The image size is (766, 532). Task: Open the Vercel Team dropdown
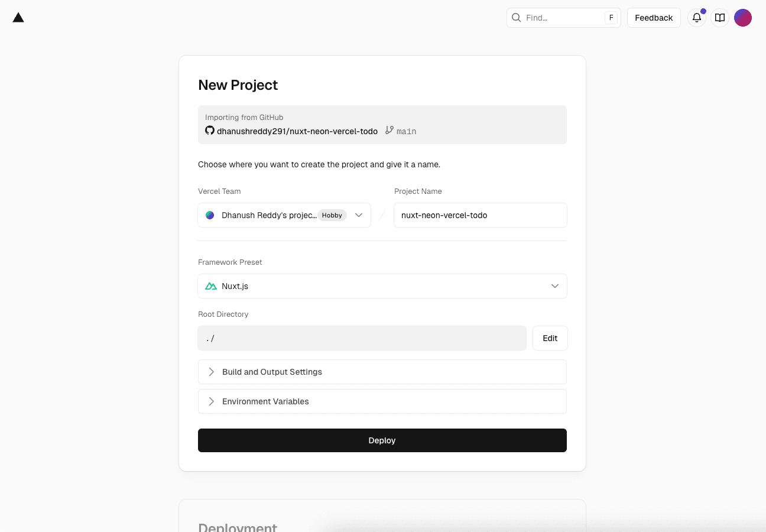pyautogui.click(x=359, y=215)
